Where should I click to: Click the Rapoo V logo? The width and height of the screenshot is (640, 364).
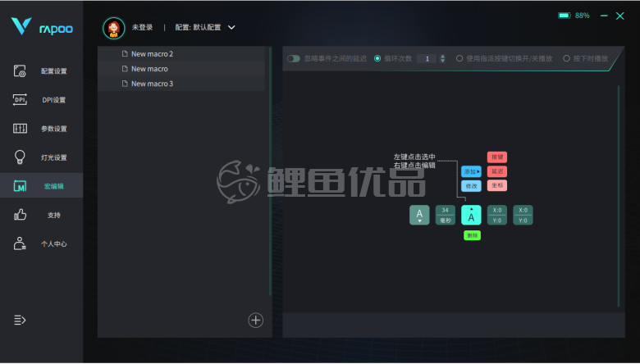[x=21, y=26]
